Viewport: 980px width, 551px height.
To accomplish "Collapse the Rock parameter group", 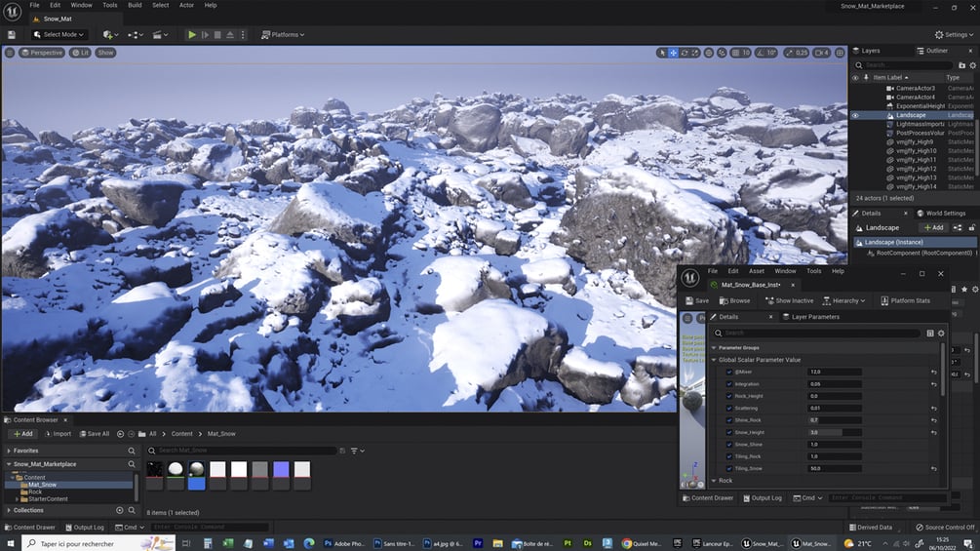I will pos(715,481).
